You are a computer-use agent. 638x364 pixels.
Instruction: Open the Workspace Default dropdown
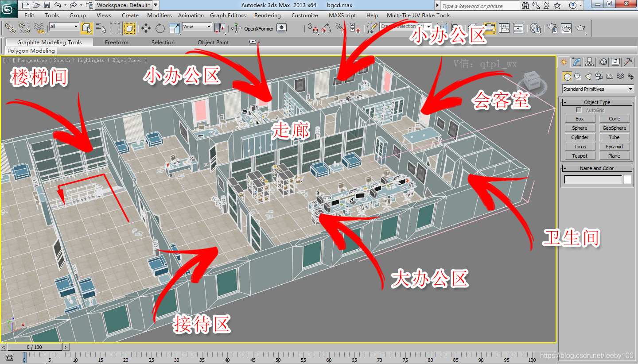pos(124,5)
